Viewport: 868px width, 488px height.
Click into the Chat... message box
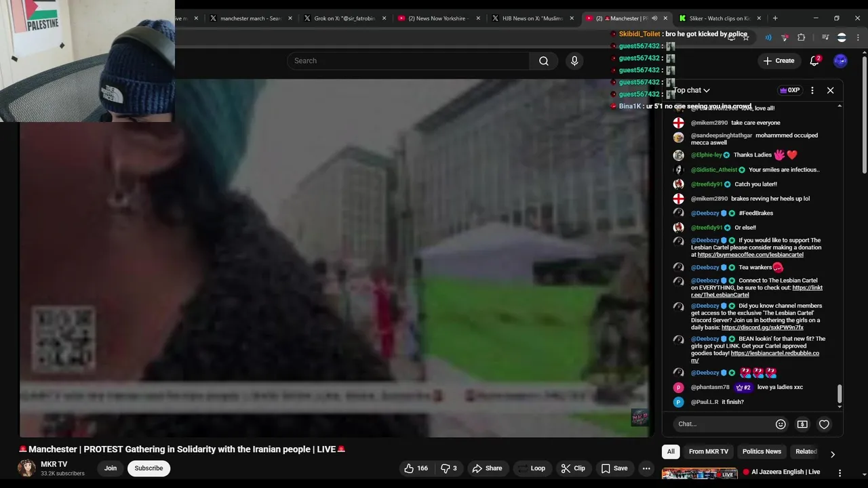[x=722, y=424]
